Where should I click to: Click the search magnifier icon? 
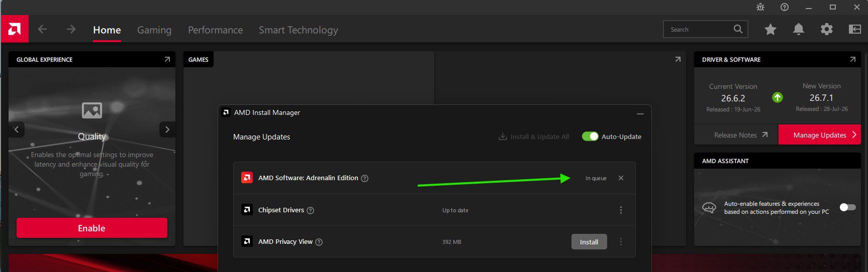(x=738, y=29)
